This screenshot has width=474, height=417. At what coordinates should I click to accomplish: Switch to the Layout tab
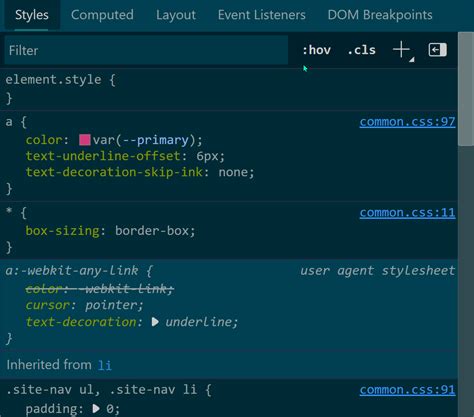click(x=176, y=15)
